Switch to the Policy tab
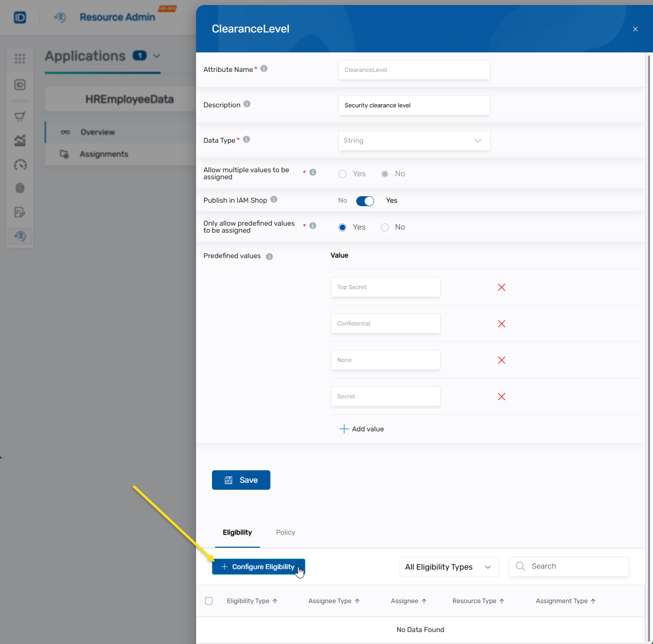Image resolution: width=653 pixels, height=644 pixels. coord(285,532)
